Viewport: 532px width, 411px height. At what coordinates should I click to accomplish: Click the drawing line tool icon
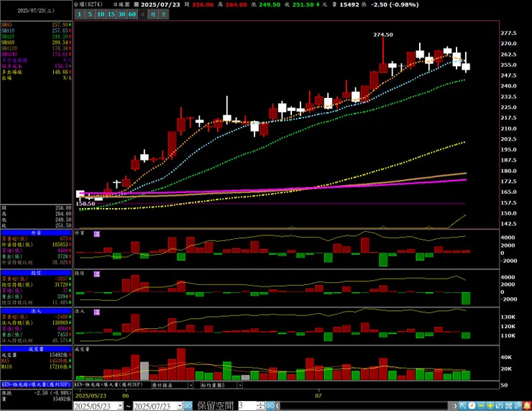pos(518,405)
